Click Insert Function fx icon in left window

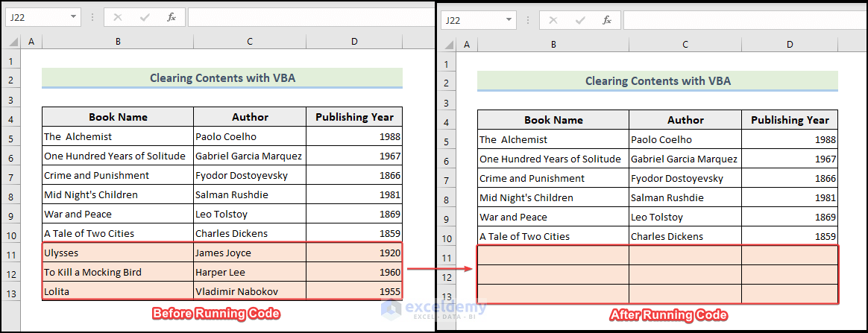click(171, 17)
